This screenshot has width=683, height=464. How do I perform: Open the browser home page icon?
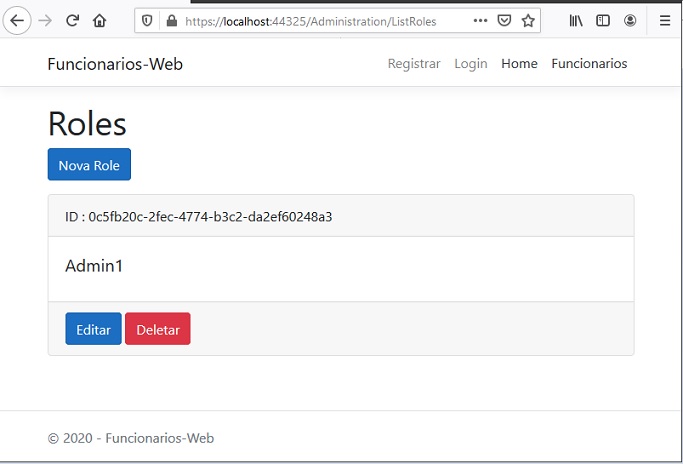[x=99, y=20]
